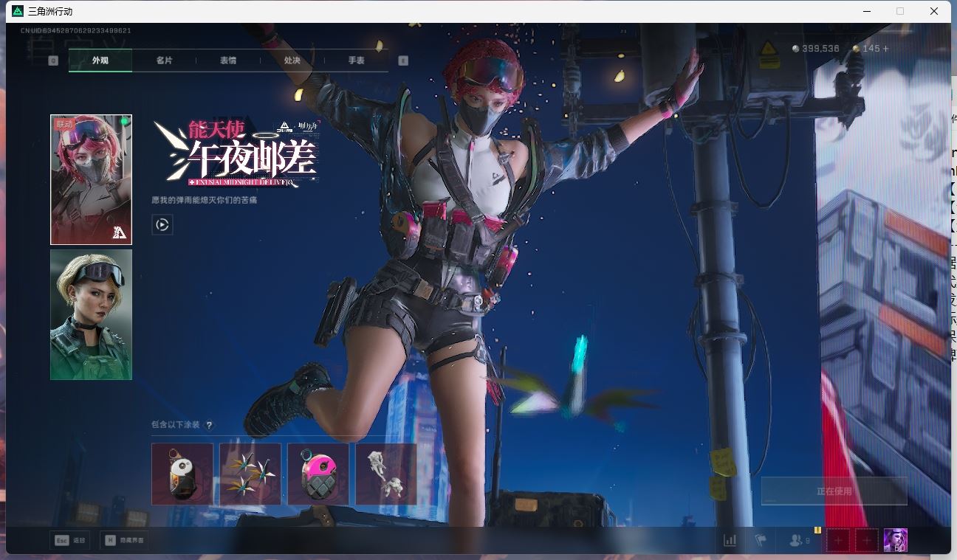Click the E key next tab icon

click(x=403, y=61)
